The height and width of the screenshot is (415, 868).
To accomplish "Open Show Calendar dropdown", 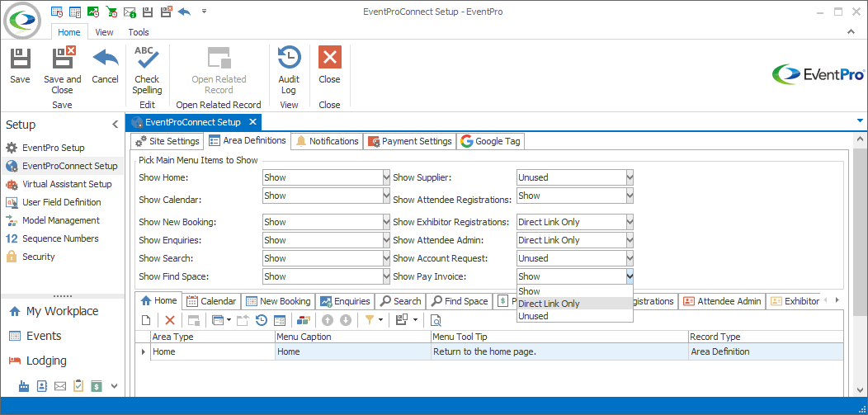I will 386,196.
